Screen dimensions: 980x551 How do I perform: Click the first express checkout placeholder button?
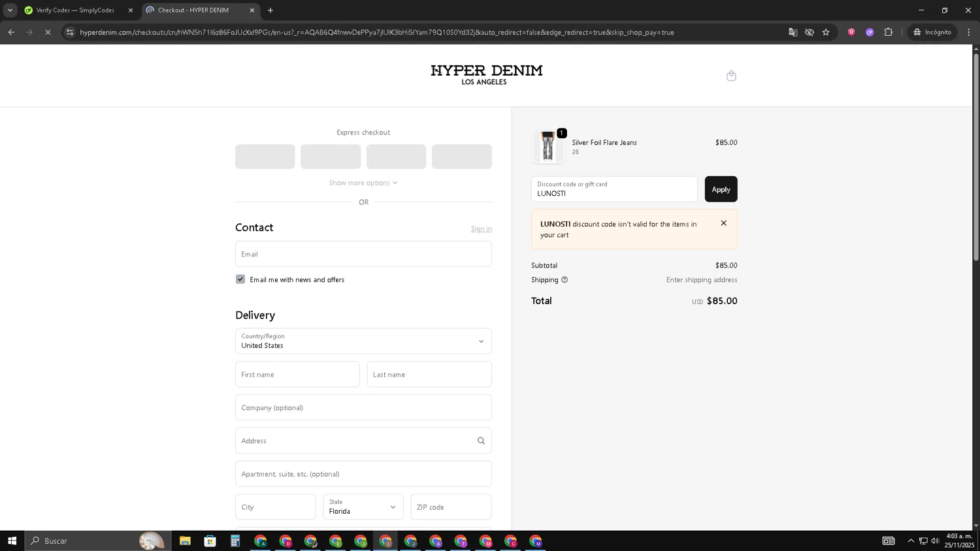(x=265, y=157)
